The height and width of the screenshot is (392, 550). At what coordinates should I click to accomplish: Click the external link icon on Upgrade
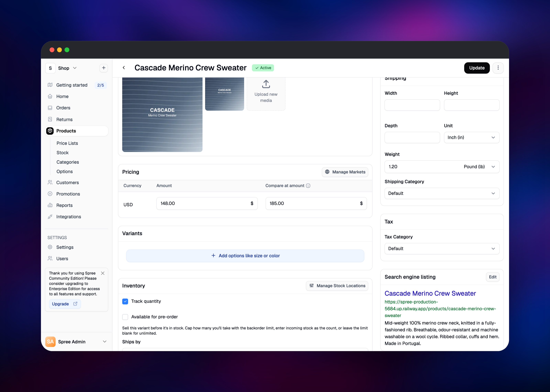(75, 304)
